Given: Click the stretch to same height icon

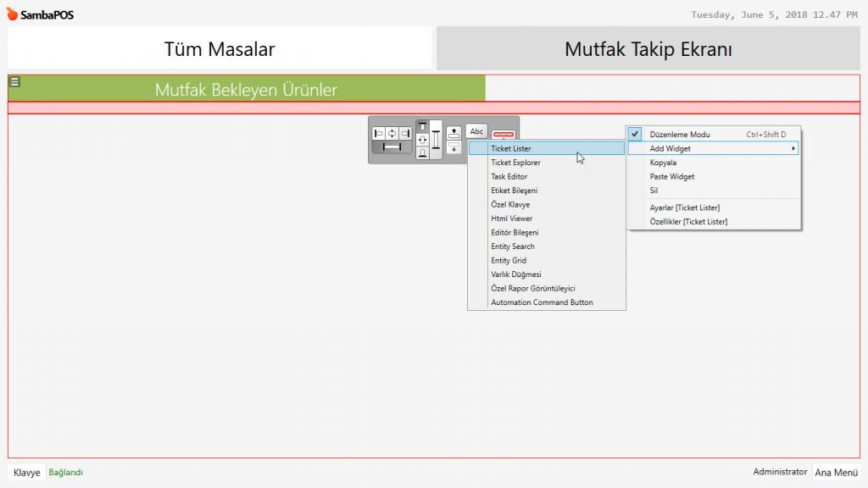Looking at the screenshot, I should 436,140.
